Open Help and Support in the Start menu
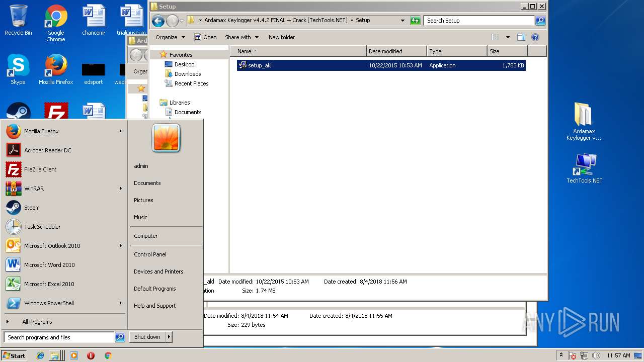Screen dimensions: 644x362 154,306
